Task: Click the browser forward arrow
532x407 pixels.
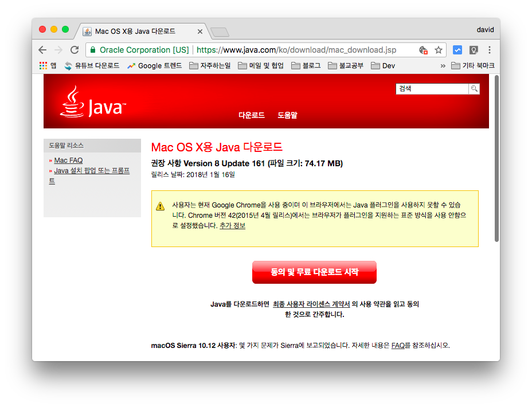Action: (x=58, y=50)
